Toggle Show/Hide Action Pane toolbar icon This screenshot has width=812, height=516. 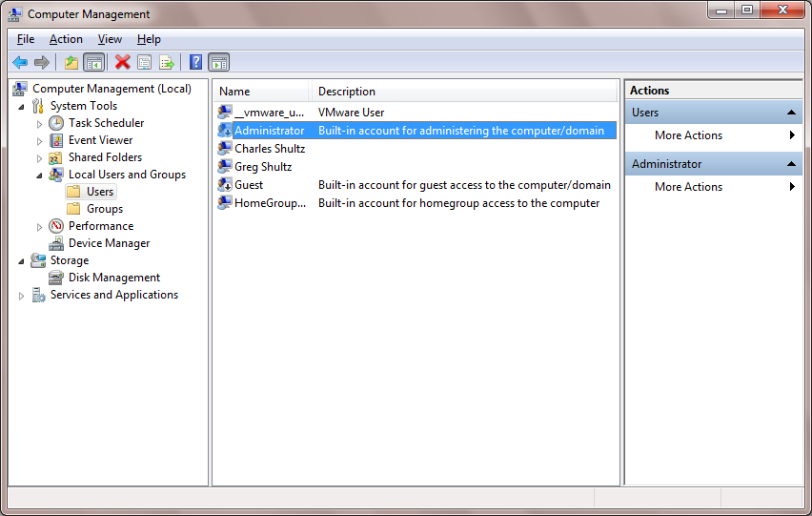(x=219, y=63)
